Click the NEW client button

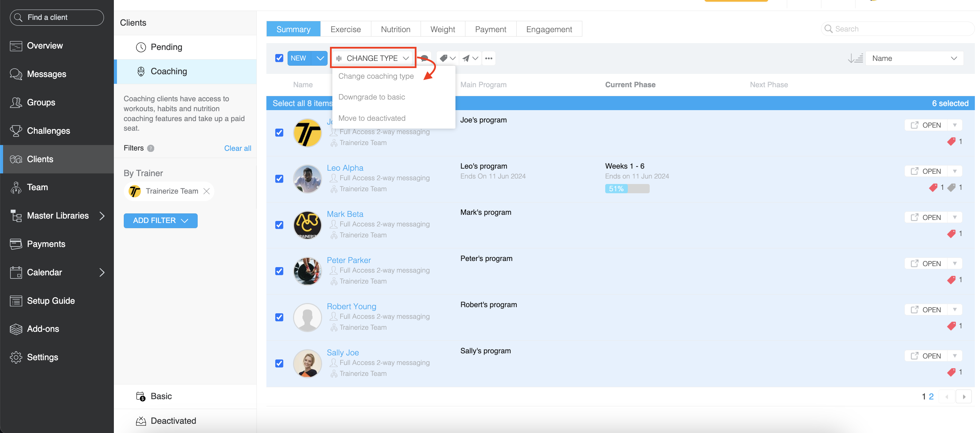(x=299, y=58)
